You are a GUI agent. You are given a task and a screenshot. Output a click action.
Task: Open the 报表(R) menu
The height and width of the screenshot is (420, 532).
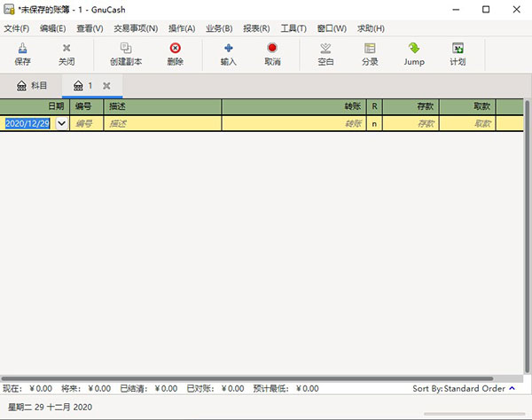tap(256, 28)
